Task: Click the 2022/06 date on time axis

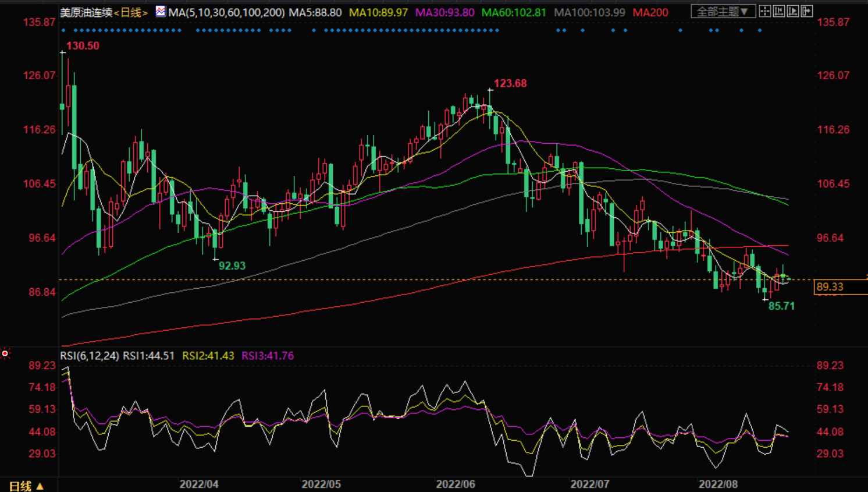Action: click(x=456, y=484)
